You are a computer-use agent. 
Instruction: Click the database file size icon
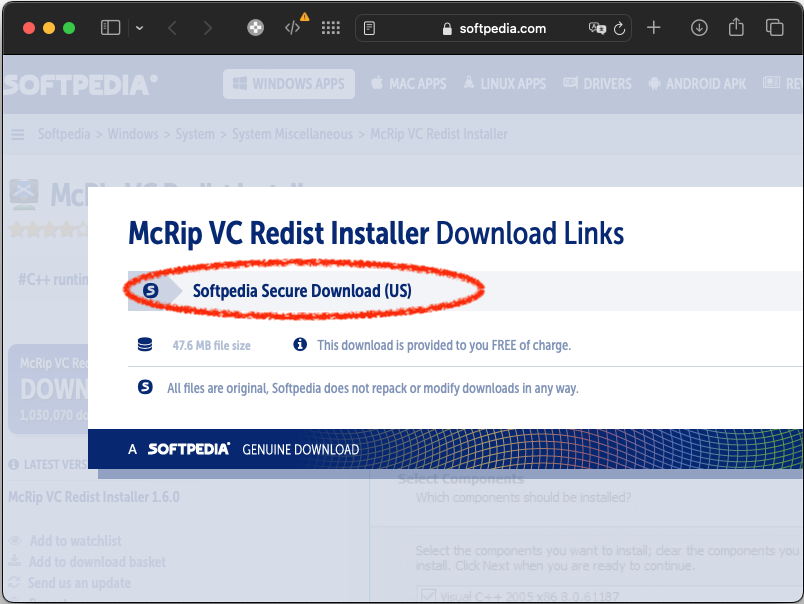pyautogui.click(x=145, y=345)
